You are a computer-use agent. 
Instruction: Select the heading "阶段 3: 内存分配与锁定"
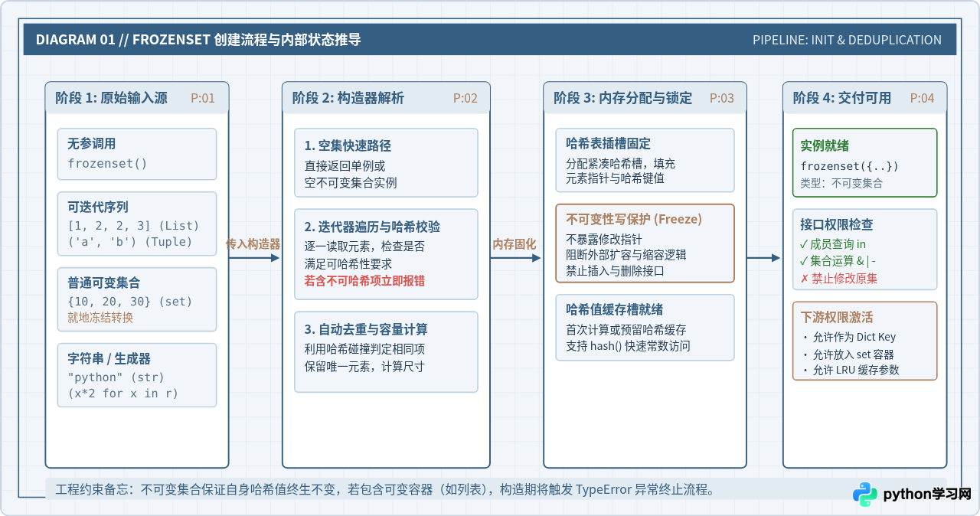coord(623,98)
